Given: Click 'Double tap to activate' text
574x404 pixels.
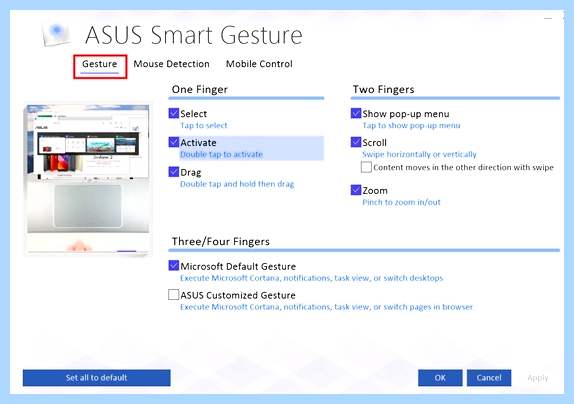Looking at the screenshot, I should tap(221, 154).
